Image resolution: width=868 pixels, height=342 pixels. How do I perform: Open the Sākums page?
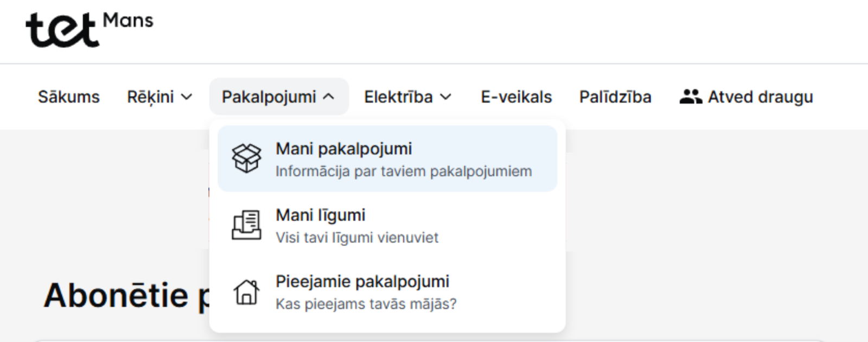point(69,97)
